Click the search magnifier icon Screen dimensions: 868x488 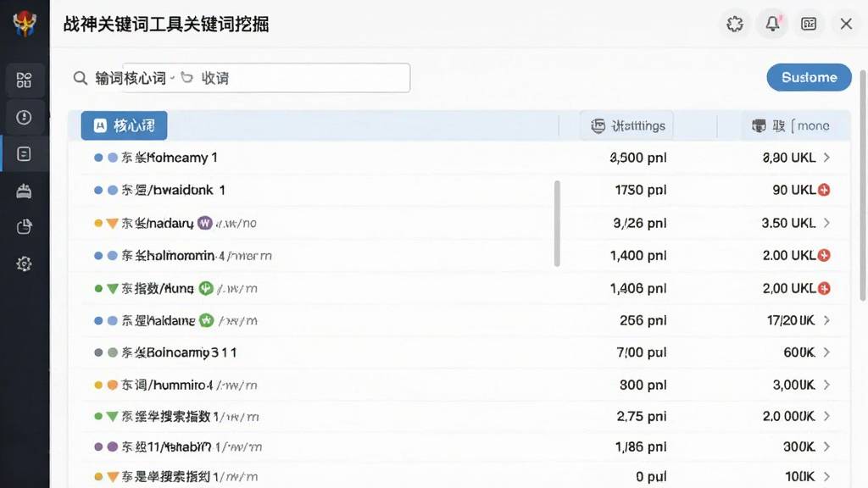(x=81, y=78)
